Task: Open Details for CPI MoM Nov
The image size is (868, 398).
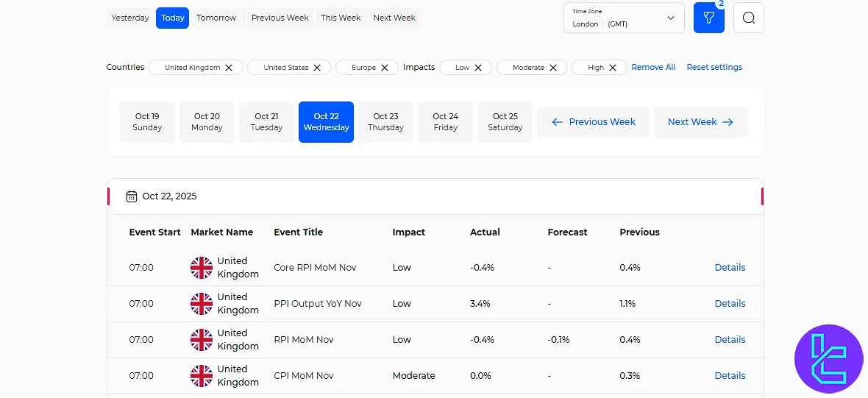Action: [x=730, y=376]
